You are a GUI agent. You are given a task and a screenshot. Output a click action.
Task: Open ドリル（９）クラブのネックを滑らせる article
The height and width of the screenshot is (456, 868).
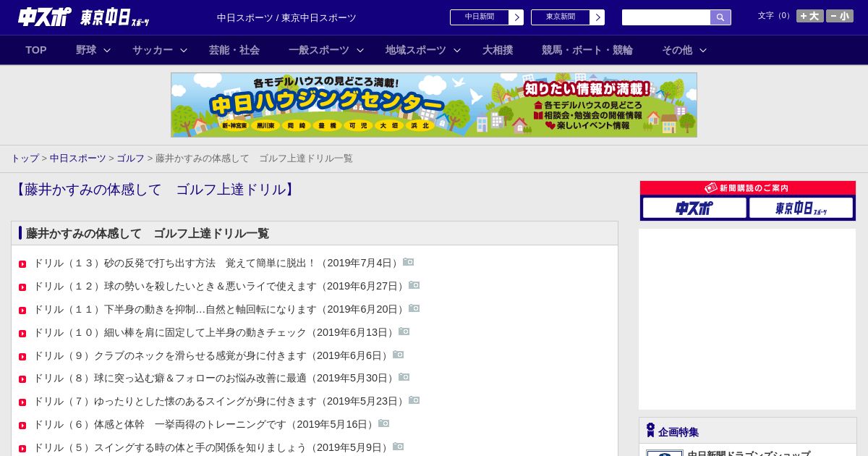click(212, 355)
